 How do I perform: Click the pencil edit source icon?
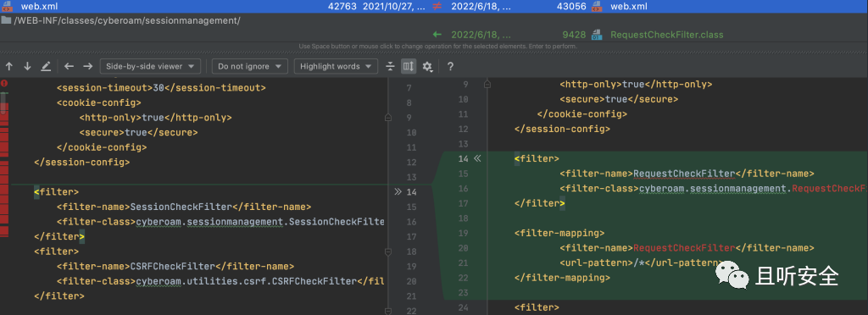(46, 66)
